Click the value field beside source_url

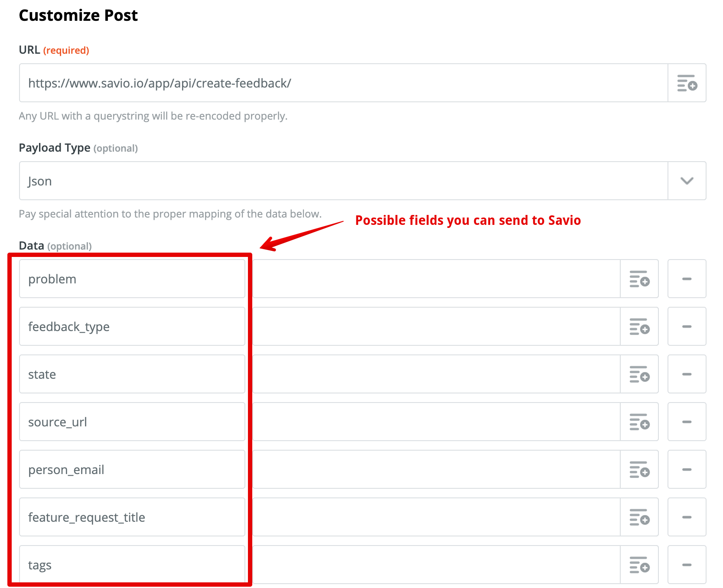[436, 422]
